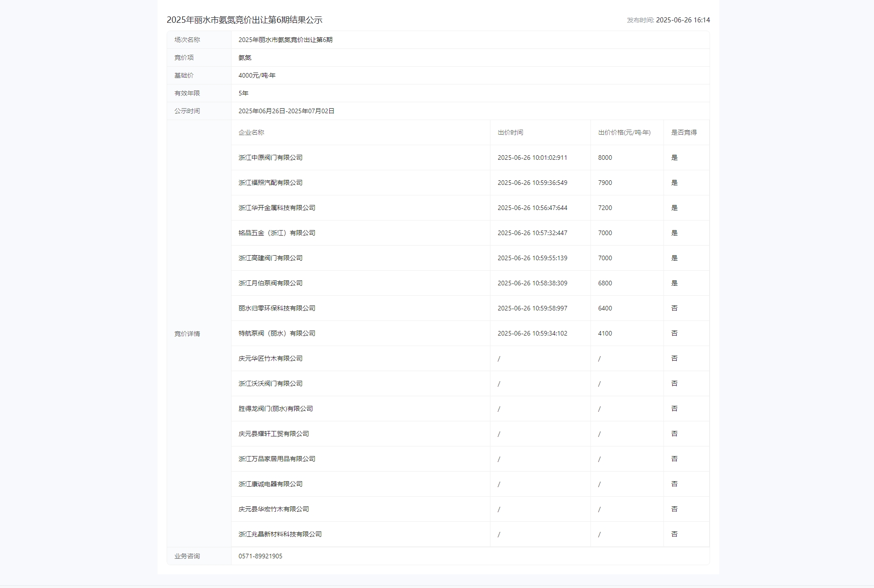
Task: Select the validity value 5年
Action: pyautogui.click(x=243, y=93)
